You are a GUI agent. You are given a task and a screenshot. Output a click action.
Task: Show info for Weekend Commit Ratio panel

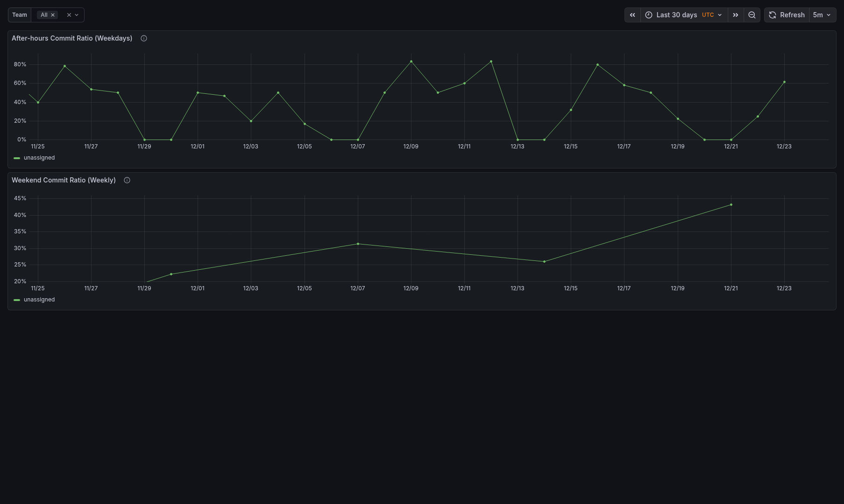[x=127, y=180]
